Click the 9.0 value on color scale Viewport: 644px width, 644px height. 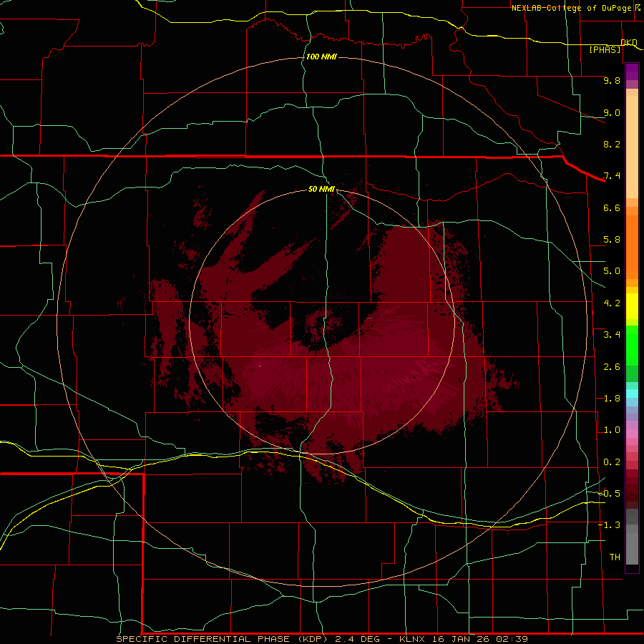coord(612,112)
